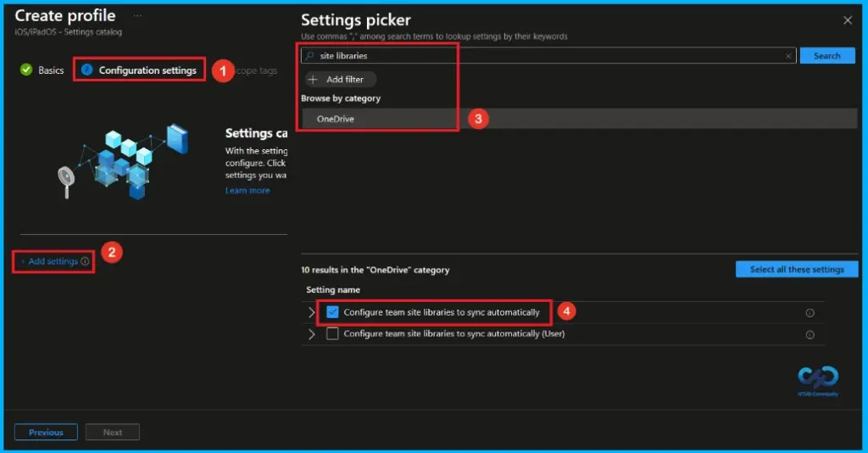Focus the 'site libraries' search field

point(548,56)
